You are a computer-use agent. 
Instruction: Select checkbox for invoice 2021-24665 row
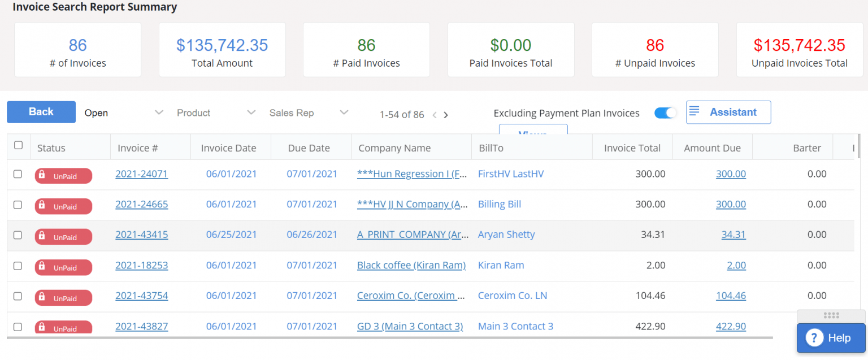coord(18,205)
